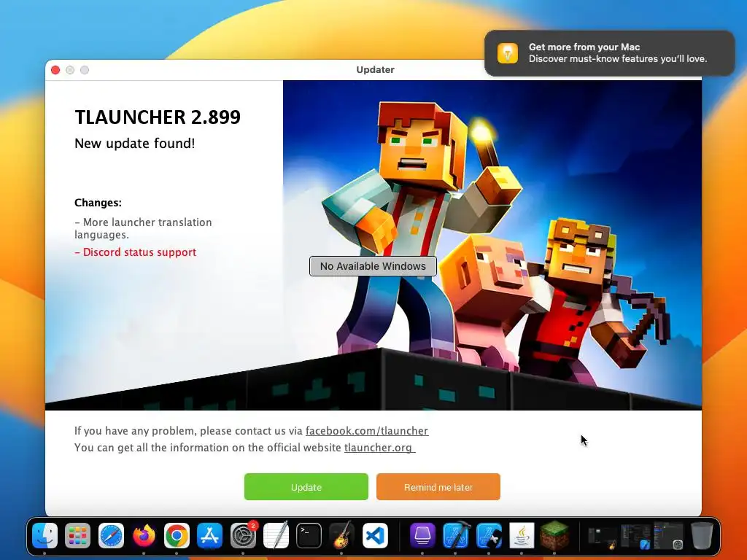Launch Google Chrome from the dock
Viewport: 747px width, 560px height.
tap(177, 536)
